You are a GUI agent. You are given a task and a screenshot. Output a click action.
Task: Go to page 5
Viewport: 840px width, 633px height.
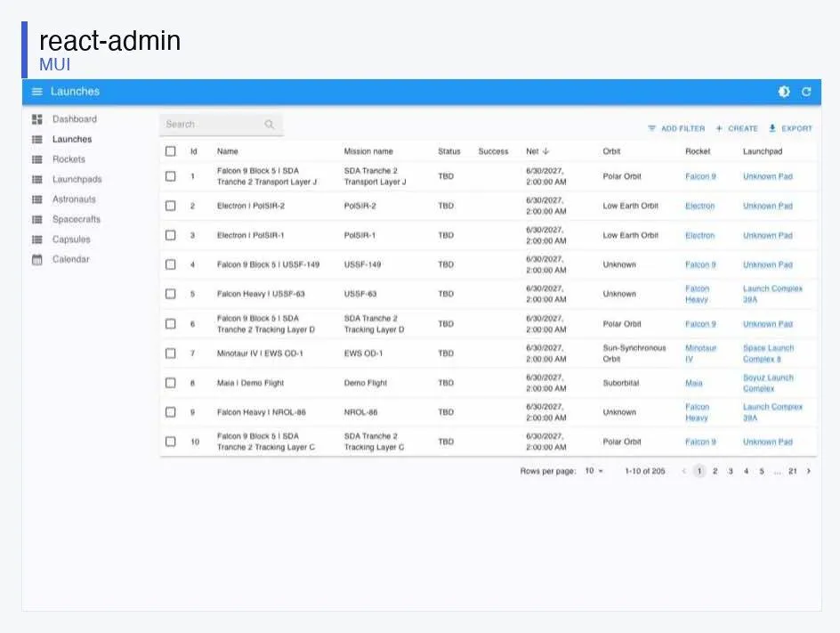tap(762, 471)
